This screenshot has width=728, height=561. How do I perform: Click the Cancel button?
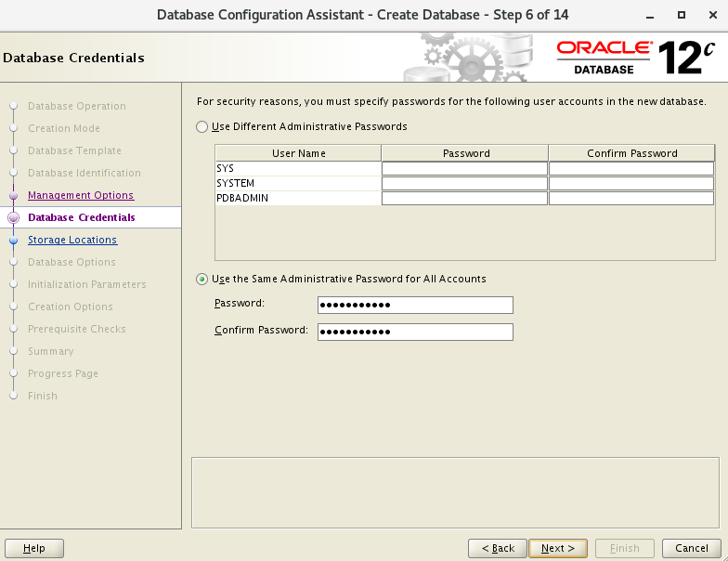pos(692,548)
